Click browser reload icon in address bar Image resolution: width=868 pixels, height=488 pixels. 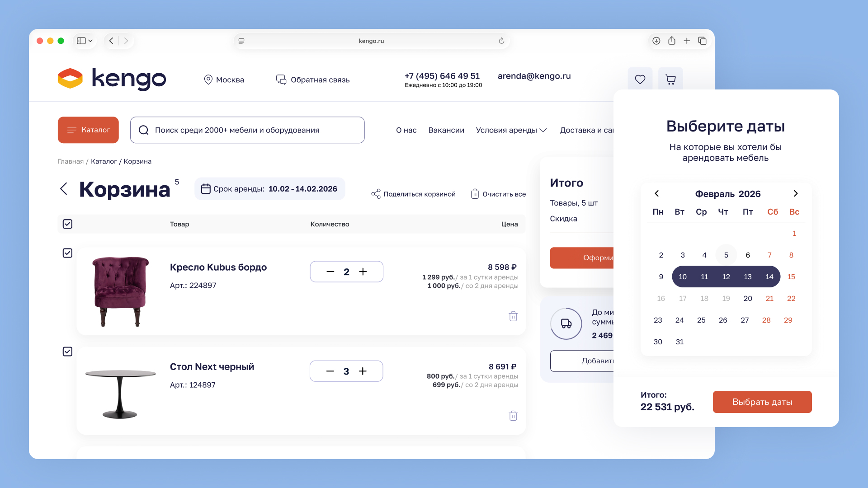coord(501,41)
